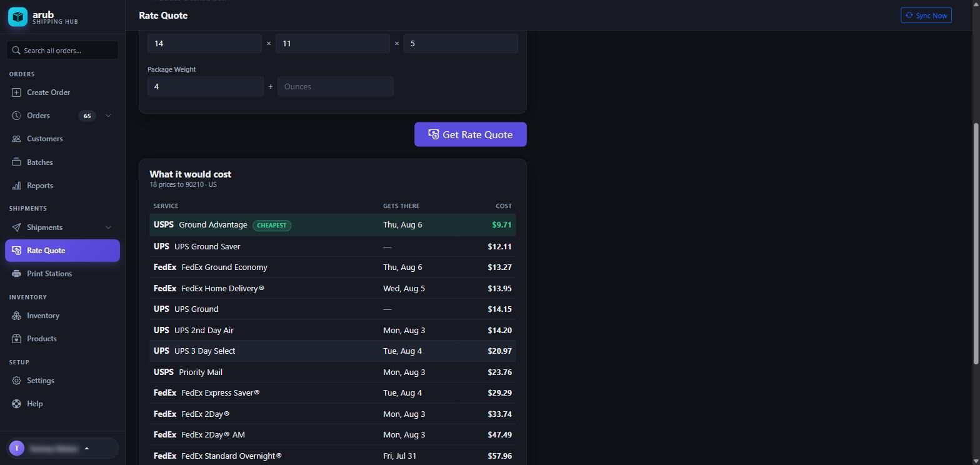The height and width of the screenshot is (465, 980).
Task: Click the $33.74 cost value
Action: tap(500, 414)
